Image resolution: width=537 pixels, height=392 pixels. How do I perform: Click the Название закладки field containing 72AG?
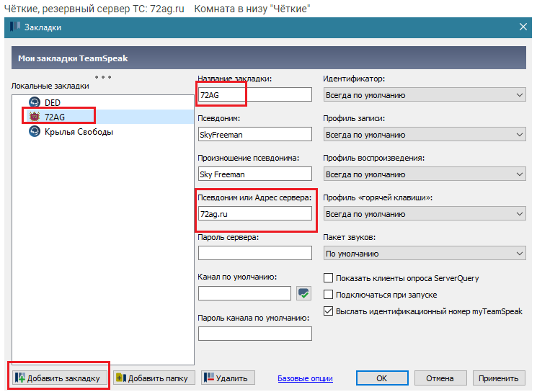point(254,95)
